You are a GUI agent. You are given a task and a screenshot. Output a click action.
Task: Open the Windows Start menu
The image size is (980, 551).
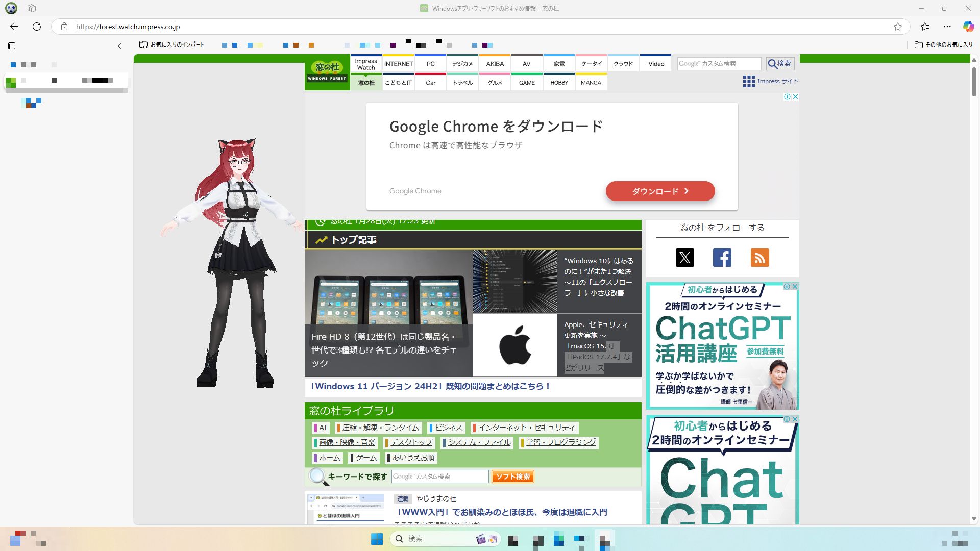point(377,539)
